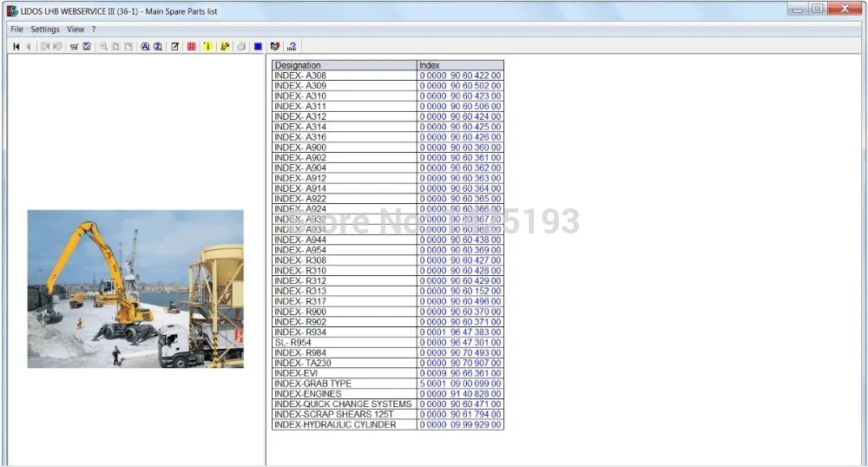Click the yellow info icon

tap(207, 47)
